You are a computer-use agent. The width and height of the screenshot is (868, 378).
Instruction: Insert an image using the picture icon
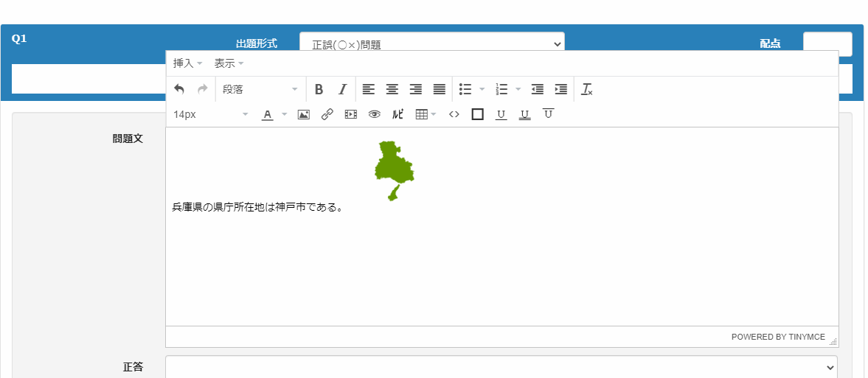click(x=303, y=114)
